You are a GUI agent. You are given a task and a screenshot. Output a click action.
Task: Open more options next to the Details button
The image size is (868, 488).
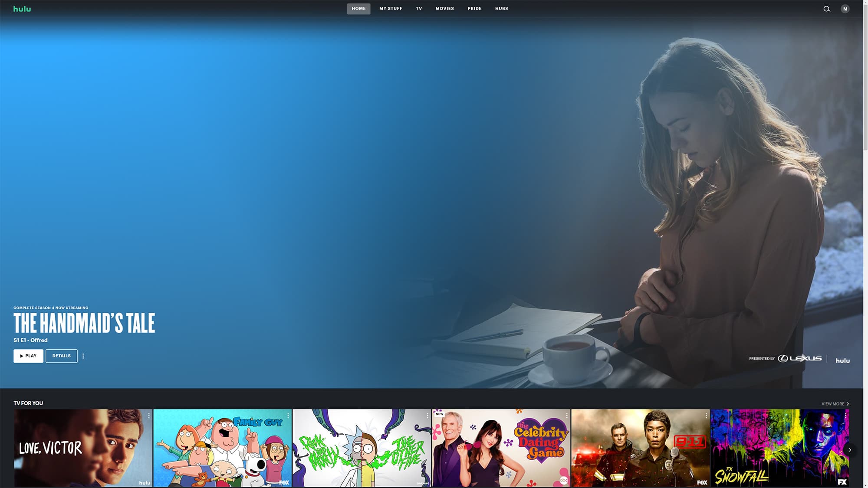click(x=83, y=356)
